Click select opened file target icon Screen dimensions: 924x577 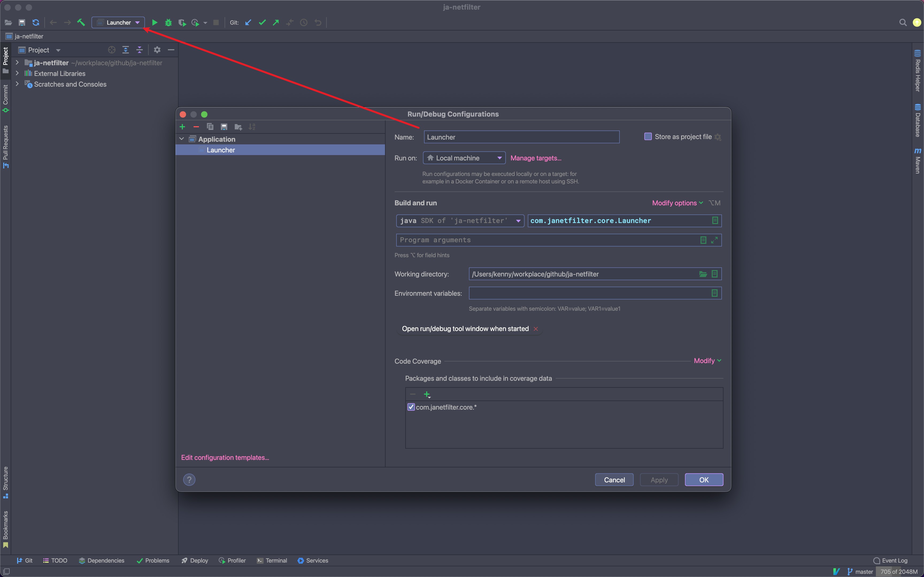[112, 50]
